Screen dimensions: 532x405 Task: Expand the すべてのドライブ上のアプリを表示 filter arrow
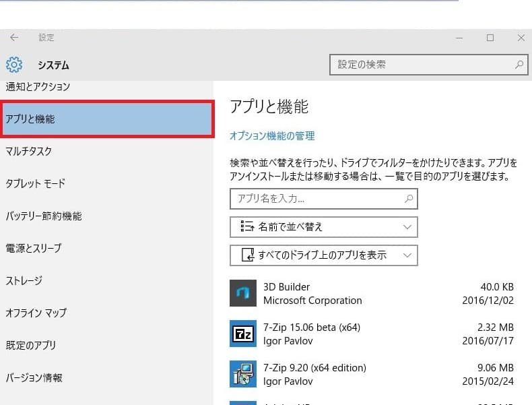[x=407, y=255]
